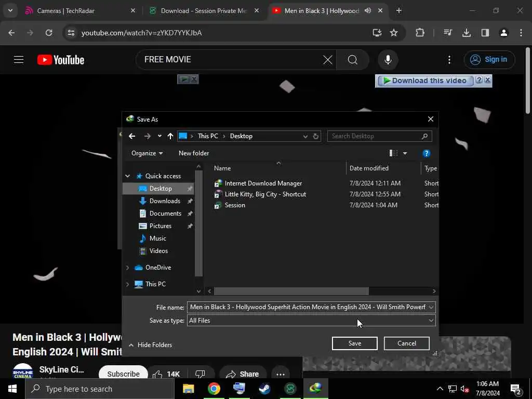Open Music in the navigation pane
The width and height of the screenshot is (532, 399).
point(157,238)
